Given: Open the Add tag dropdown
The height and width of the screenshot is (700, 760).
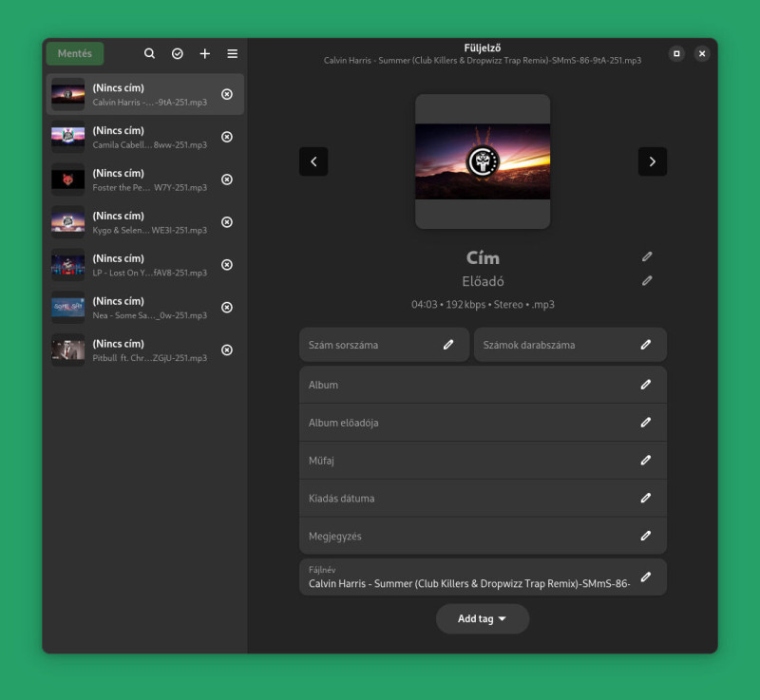Looking at the screenshot, I should point(483,618).
